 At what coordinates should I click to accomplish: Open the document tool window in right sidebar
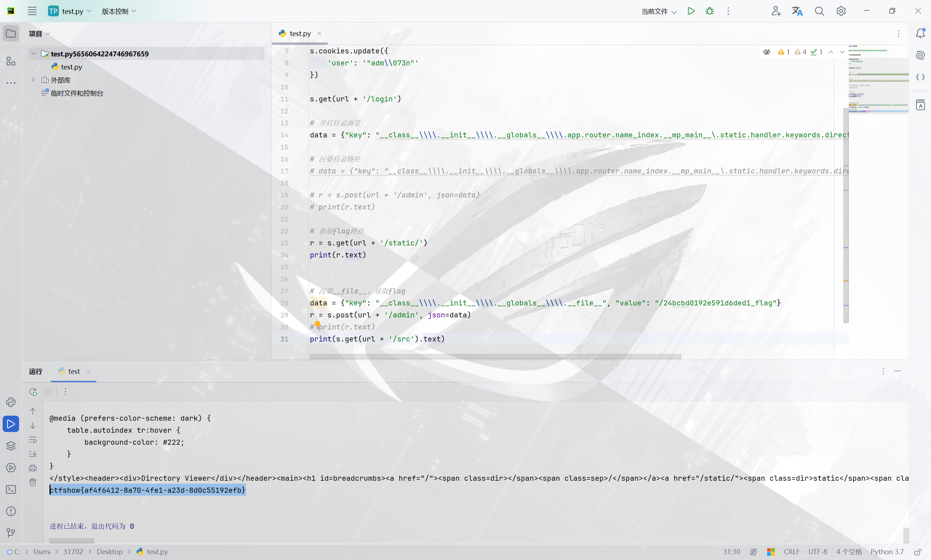(920, 104)
